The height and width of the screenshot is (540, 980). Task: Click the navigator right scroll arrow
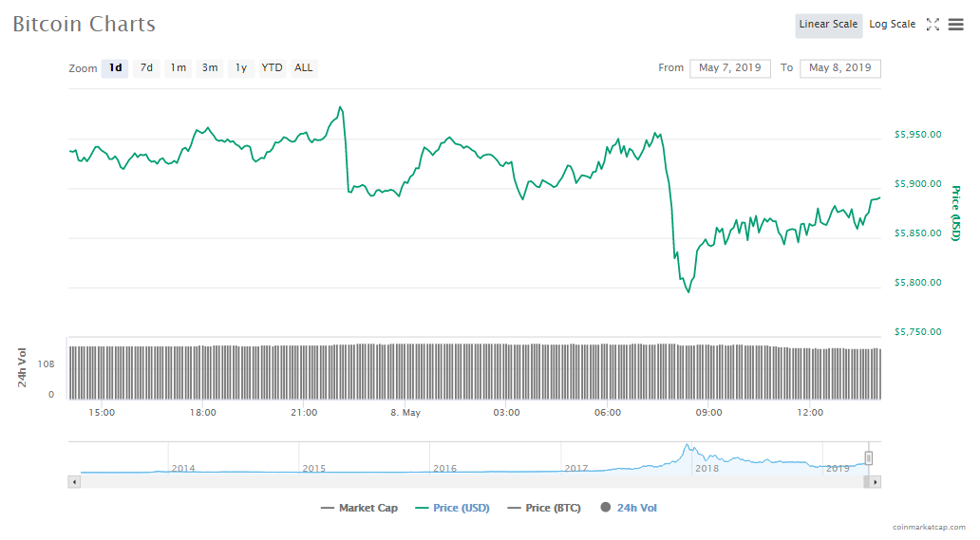click(876, 482)
